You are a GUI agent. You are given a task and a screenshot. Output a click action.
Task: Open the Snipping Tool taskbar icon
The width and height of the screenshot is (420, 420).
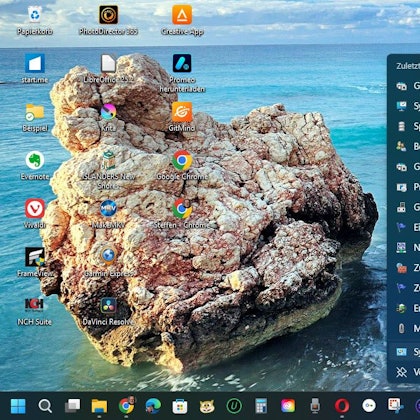(396, 406)
